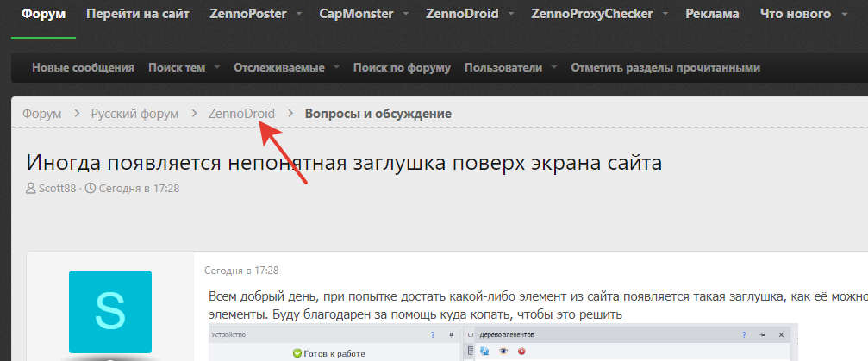Go to Перейти на сайт link

point(138,14)
